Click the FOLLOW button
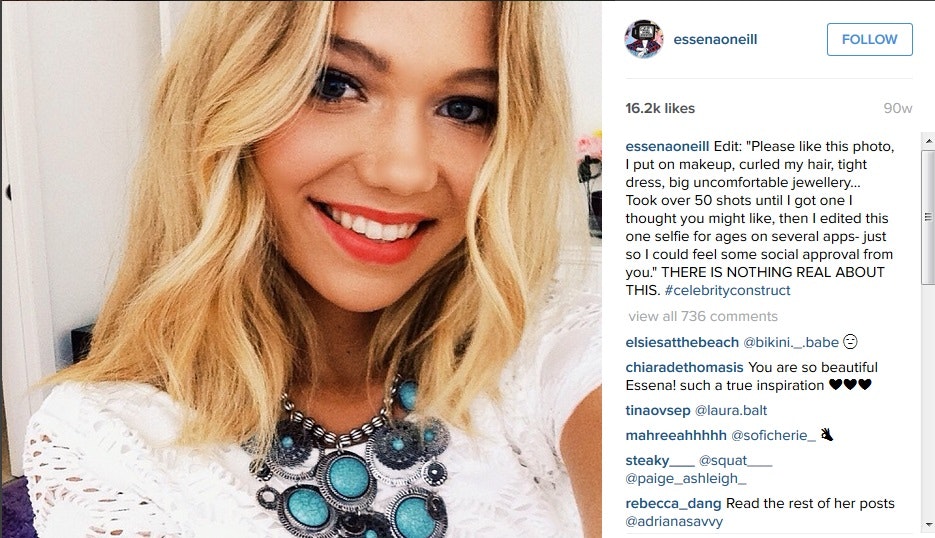 pos(869,39)
